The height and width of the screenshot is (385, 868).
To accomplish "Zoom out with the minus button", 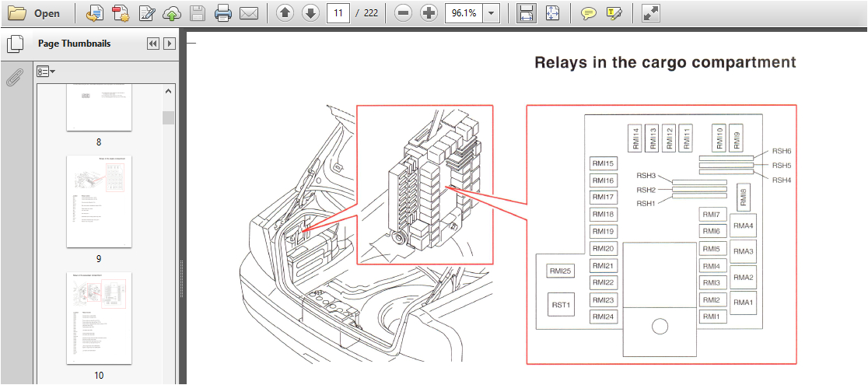I will 402,13.
